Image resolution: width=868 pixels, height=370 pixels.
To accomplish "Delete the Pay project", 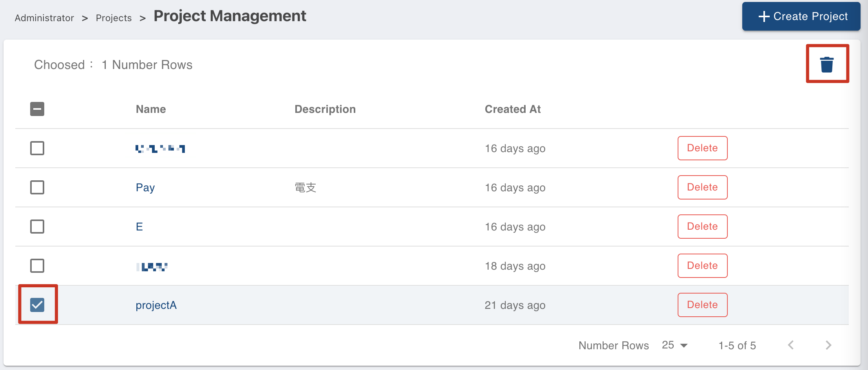I will point(702,187).
